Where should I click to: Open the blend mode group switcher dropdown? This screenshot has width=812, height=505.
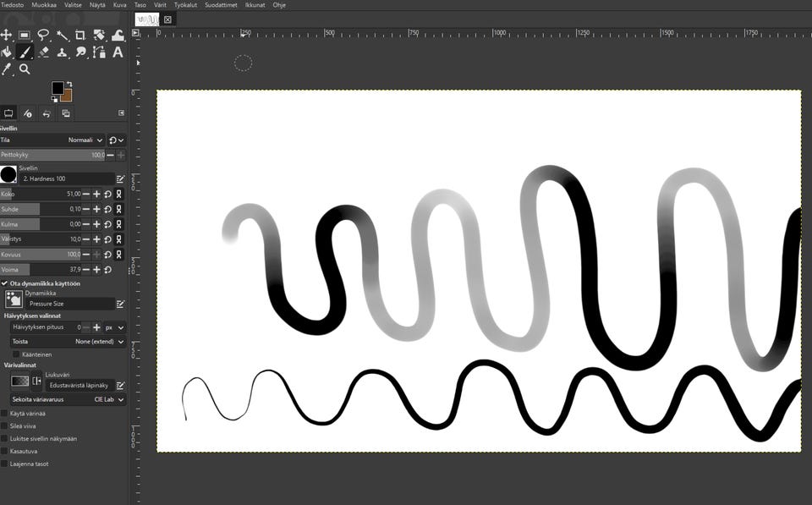(x=116, y=140)
